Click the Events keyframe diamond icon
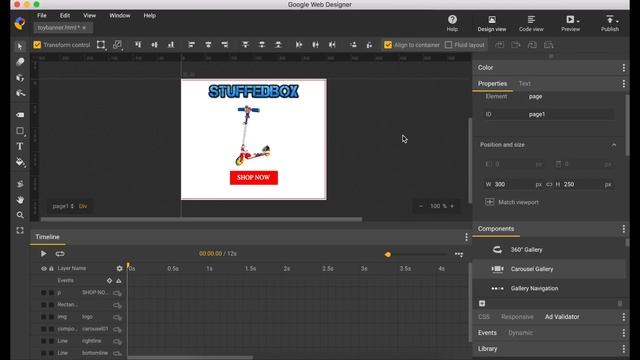This screenshot has height=360, width=640. click(x=109, y=280)
